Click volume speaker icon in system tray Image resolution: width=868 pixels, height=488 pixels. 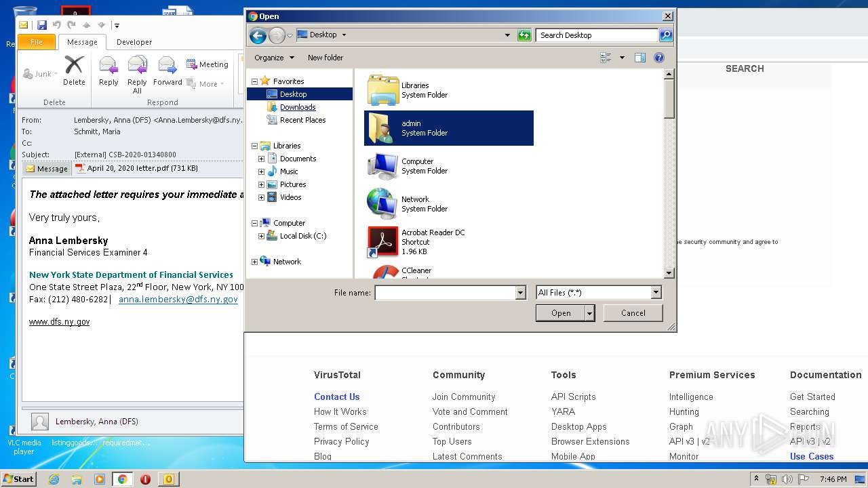[787, 479]
